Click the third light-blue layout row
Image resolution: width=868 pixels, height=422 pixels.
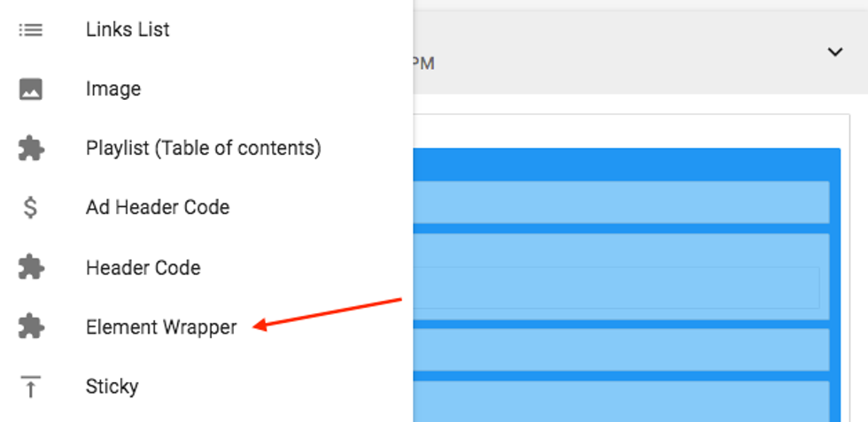pyautogui.click(x=620, y=349)
